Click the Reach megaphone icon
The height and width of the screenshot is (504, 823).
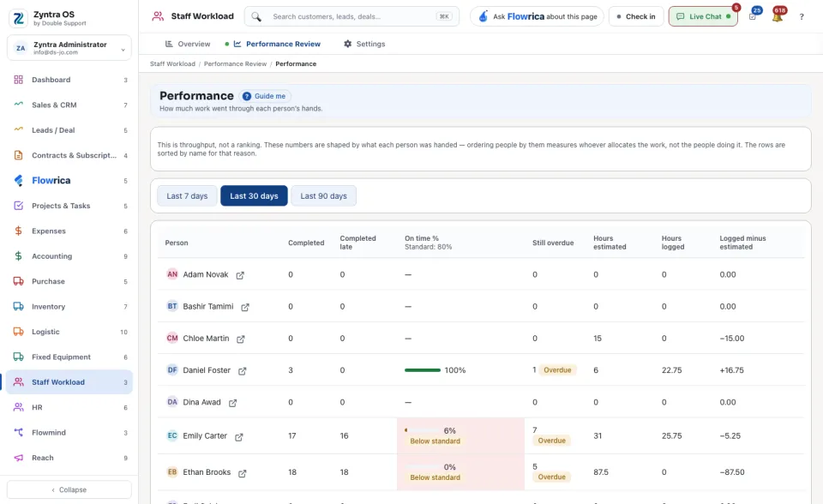pos(18,458)
